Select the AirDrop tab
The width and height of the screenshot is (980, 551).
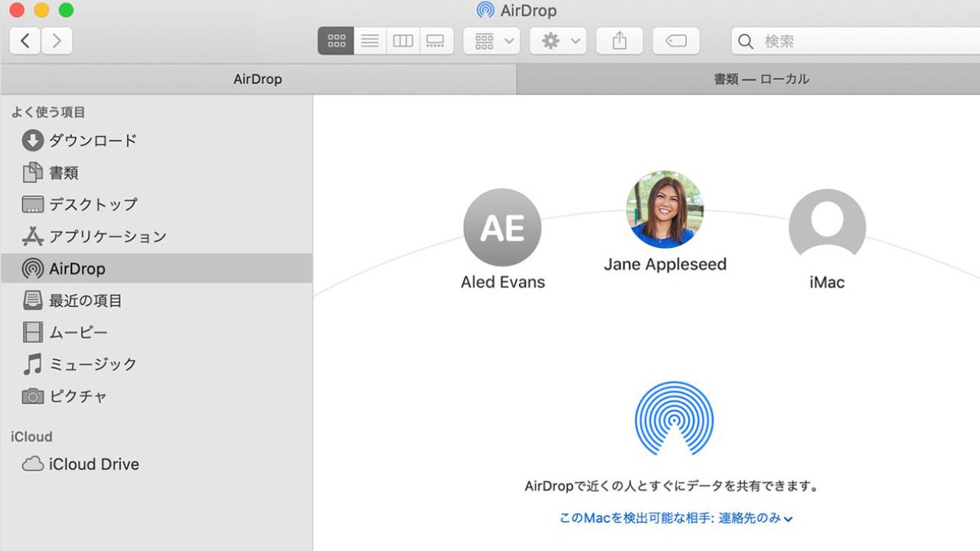point(258,79)
